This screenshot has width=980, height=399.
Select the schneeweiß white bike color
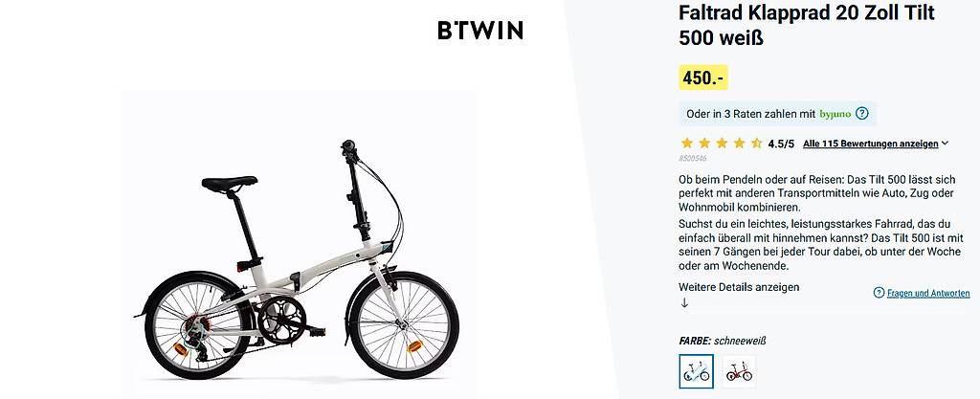[696, 371]
